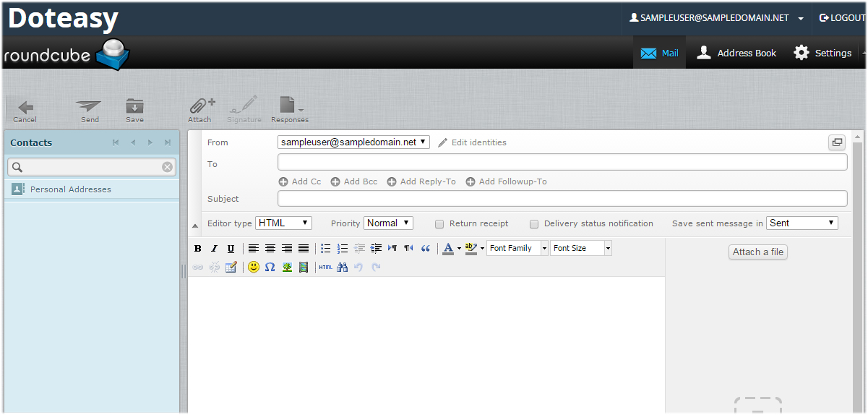
Task: Increase the indent
Action: point(376,248)
